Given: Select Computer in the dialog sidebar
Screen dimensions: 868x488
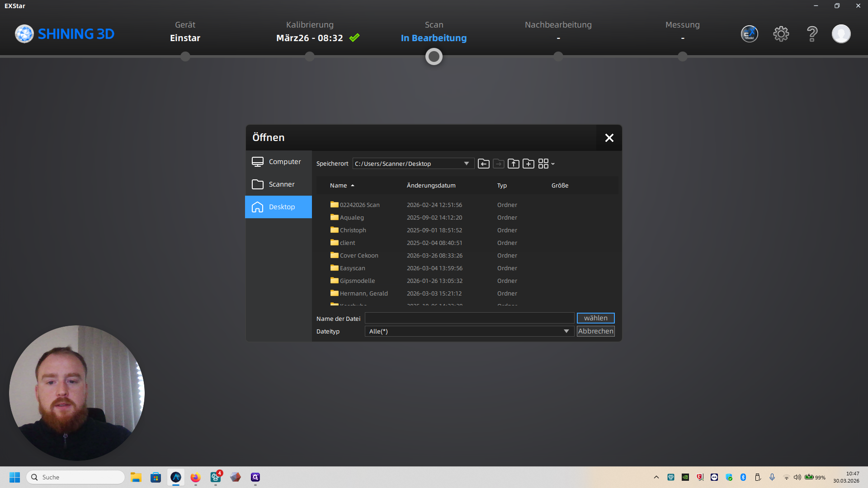Looking at the screenshot, I should point(278,162).
